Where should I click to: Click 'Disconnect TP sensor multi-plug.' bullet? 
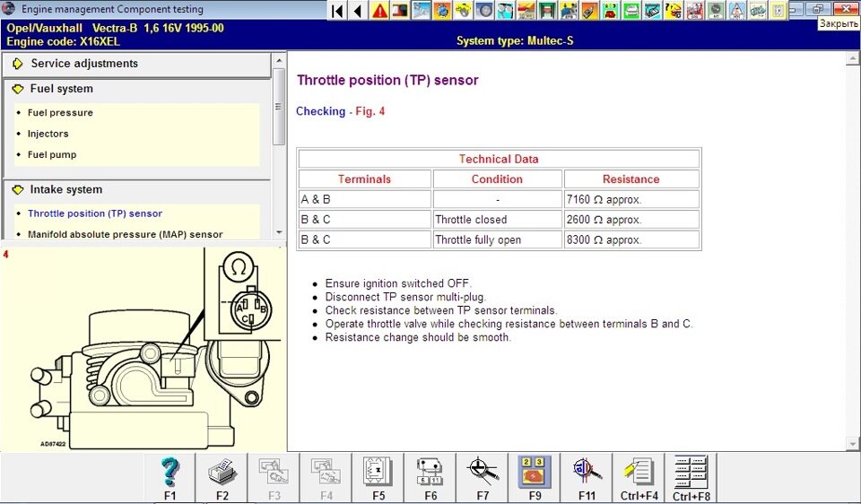pos(405,297)
